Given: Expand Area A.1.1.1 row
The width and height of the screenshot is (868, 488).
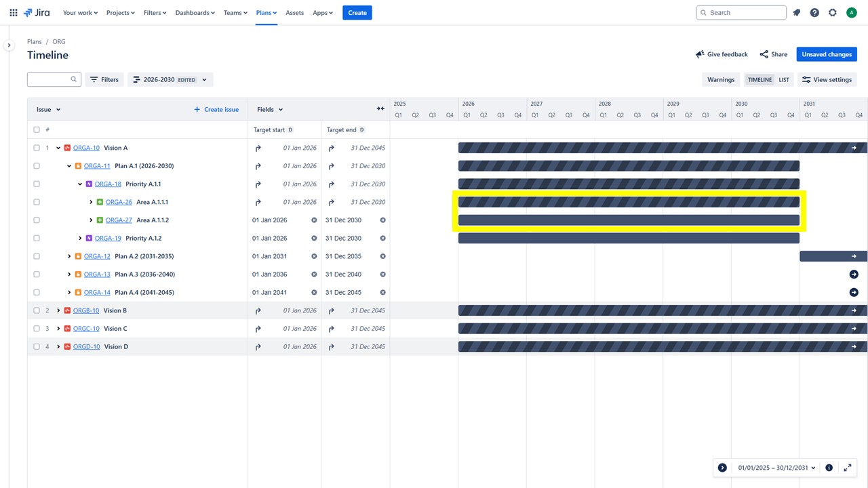Looking at the screenshot, I should [x=91, y=202].
